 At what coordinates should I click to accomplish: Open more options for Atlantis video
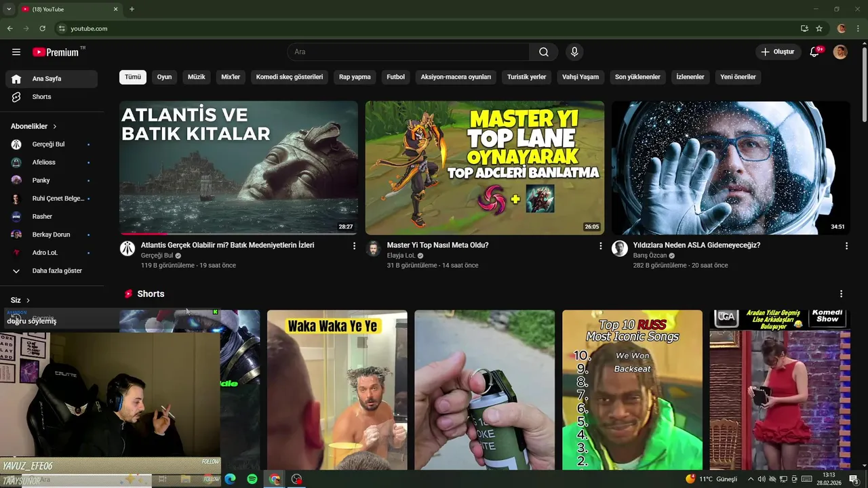coord(354,246)
